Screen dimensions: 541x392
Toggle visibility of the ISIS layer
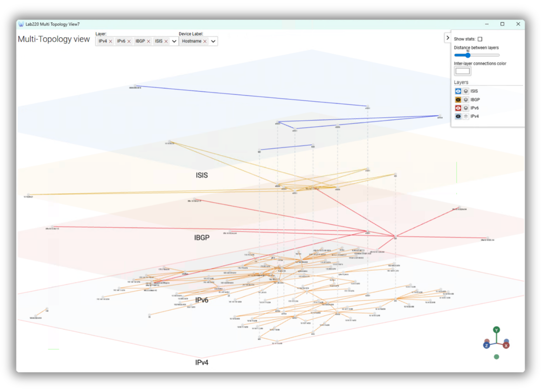point(458,91)
